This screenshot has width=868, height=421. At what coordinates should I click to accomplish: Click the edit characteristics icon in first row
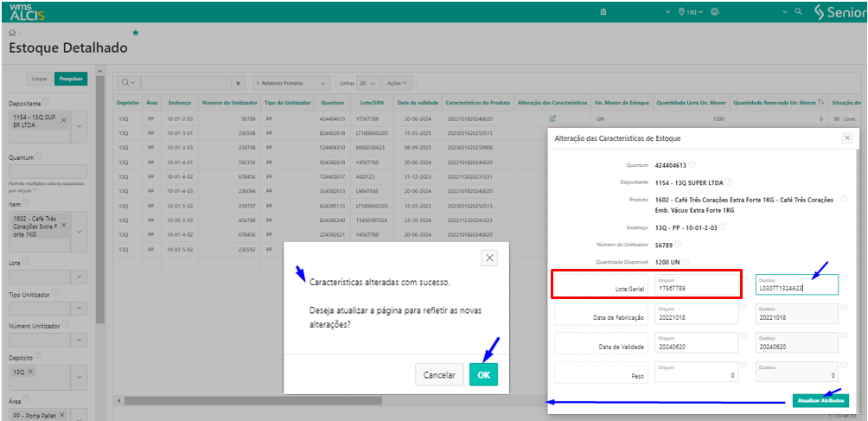pyautogui.click(x=552, y=118)
